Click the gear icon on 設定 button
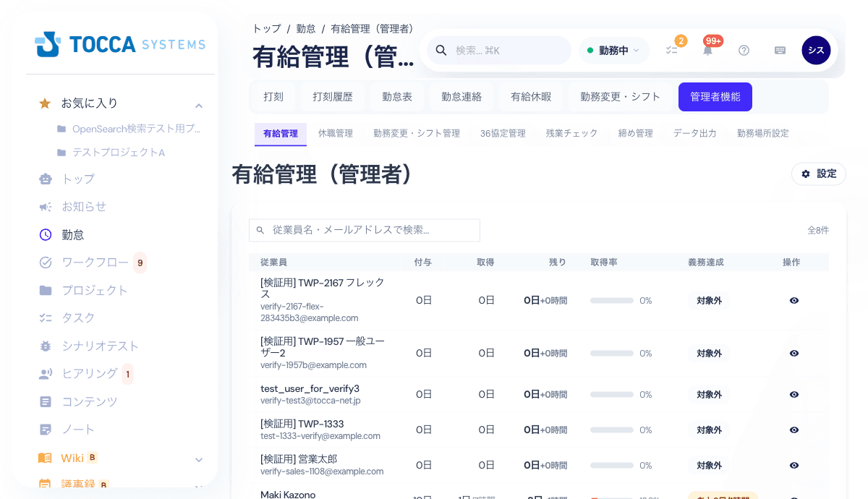This screenshot has width=868, height=499. (806, 174)
